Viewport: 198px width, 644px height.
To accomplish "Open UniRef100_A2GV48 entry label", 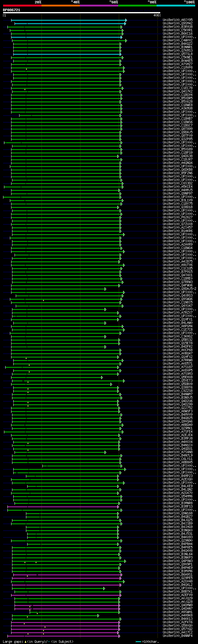I will 178,581.
